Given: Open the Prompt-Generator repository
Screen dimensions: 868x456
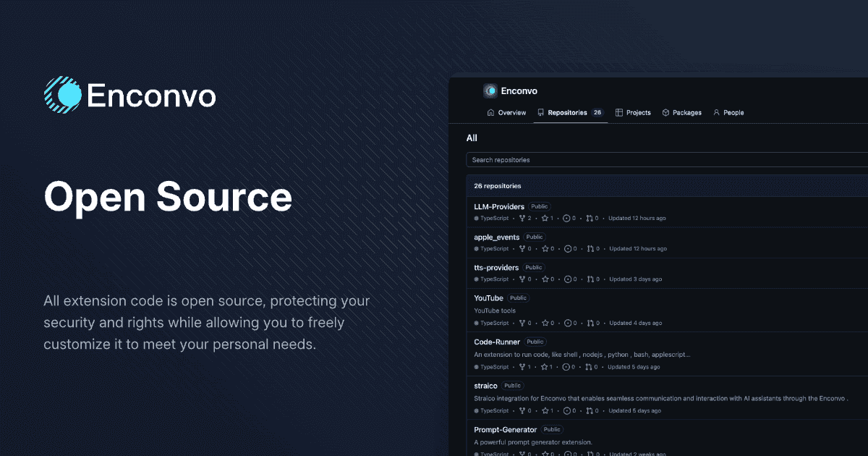Looking at the screenshot, I should click(505, 429).
